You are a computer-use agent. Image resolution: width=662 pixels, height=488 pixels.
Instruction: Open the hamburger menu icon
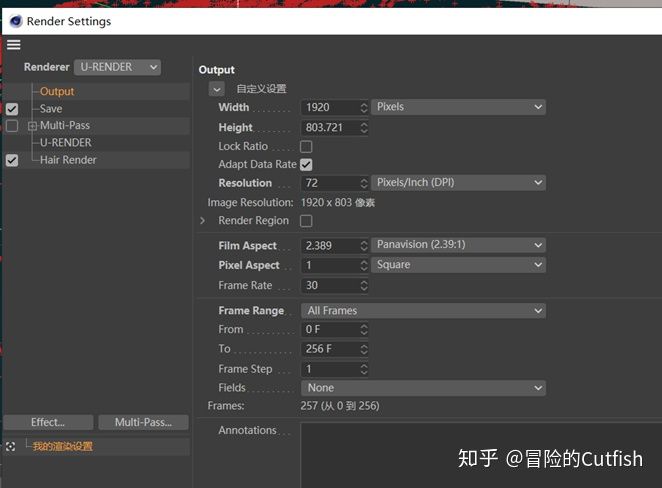(13, 44)
